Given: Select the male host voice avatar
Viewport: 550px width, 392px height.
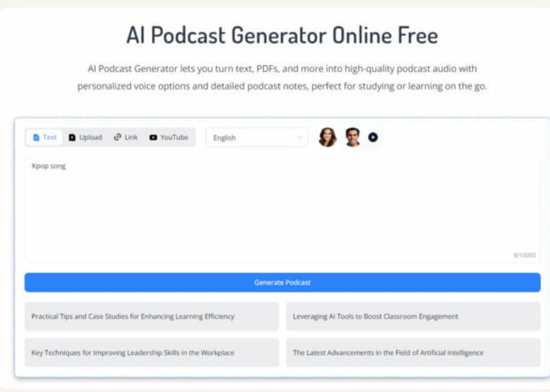Looking at the screenshot, I should pyautogui.click(x=353, y=138).
